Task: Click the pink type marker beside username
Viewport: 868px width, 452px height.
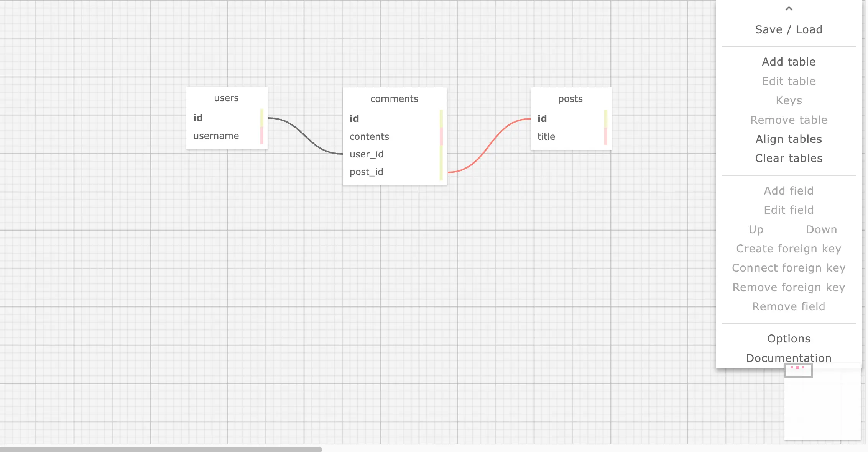Action: pyautogui.click(x=262, y=136)
